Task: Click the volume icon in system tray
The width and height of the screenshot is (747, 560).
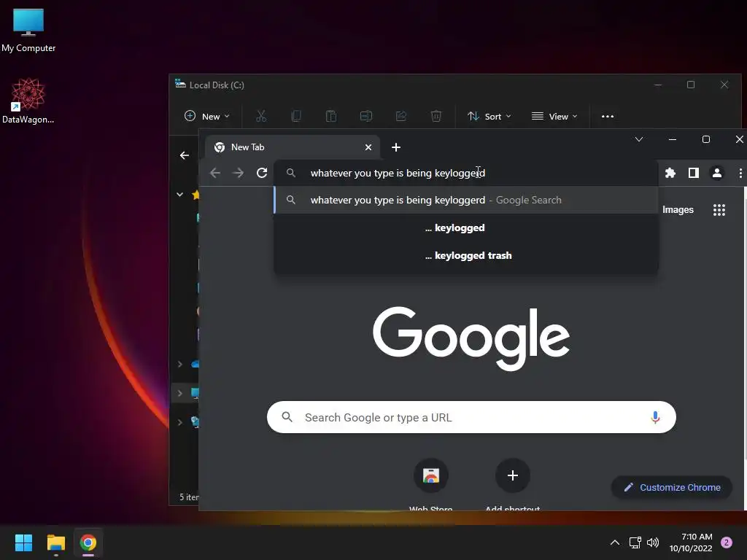Action: tap(653, 542)
